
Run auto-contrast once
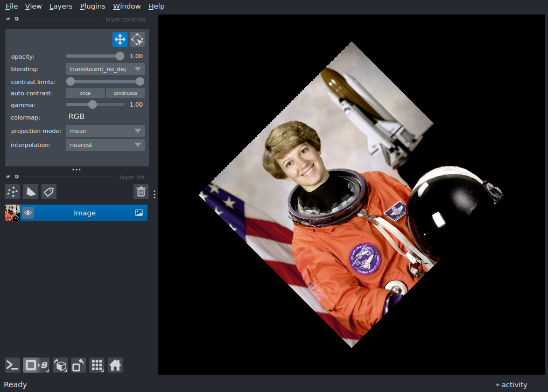(x=85, y=93)
